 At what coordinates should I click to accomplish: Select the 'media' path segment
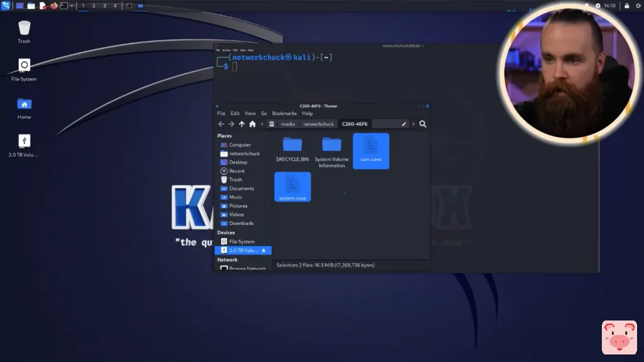288,124
